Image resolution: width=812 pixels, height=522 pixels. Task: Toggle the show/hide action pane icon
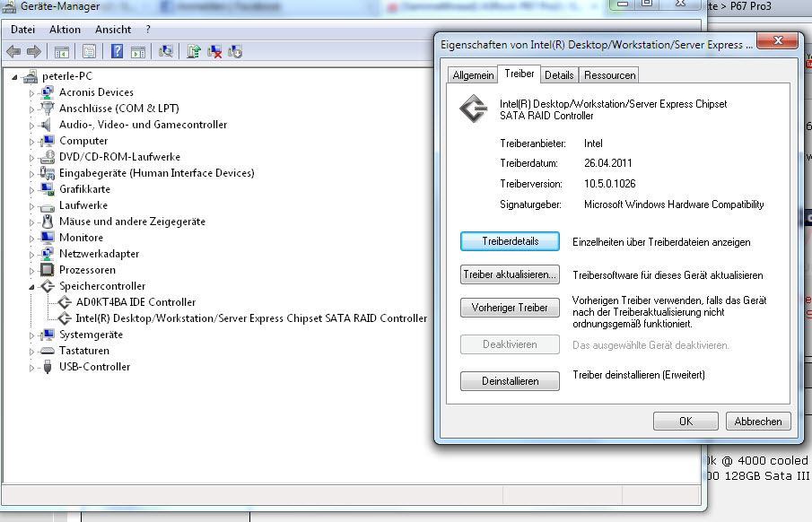[138, 51]
